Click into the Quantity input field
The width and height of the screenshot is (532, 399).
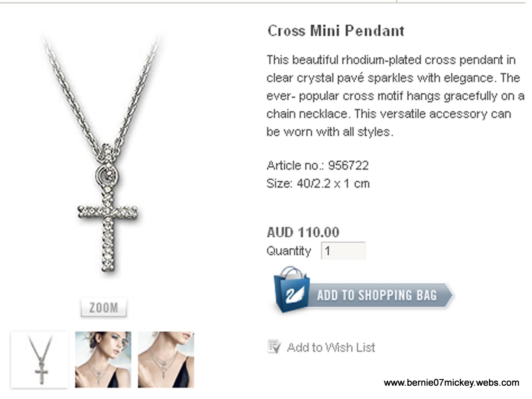pyautogui.click(x=343, y=251)
